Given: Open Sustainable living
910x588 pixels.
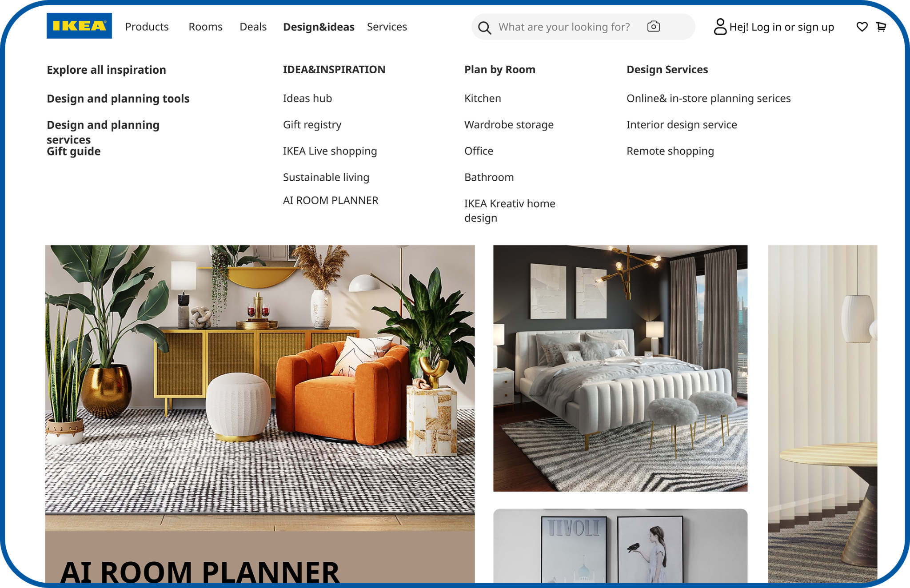Looking at the screenshot, I should point(326,177).
